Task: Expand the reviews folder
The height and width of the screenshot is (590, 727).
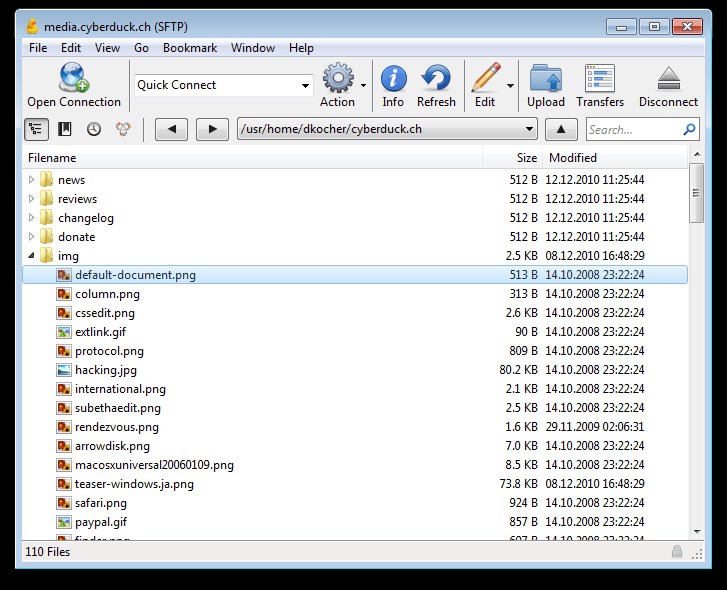Action: (x=31, y=198)
